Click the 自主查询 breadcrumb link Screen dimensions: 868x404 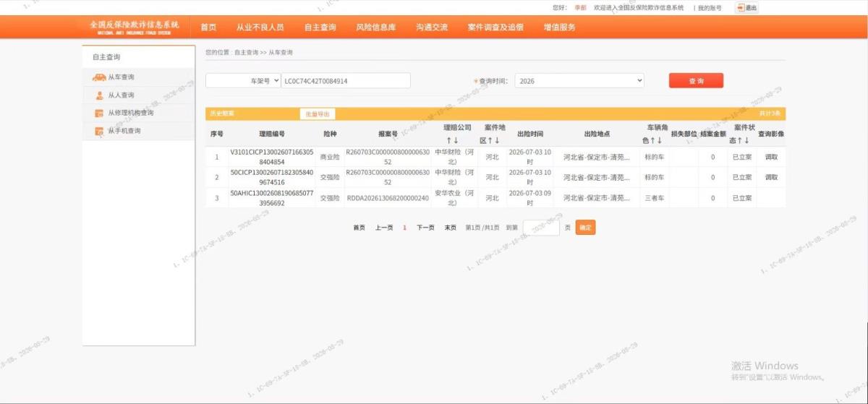pos(246,53)
